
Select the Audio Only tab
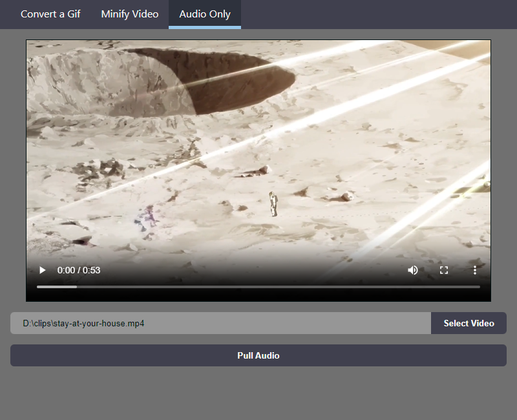coord(205,14)
